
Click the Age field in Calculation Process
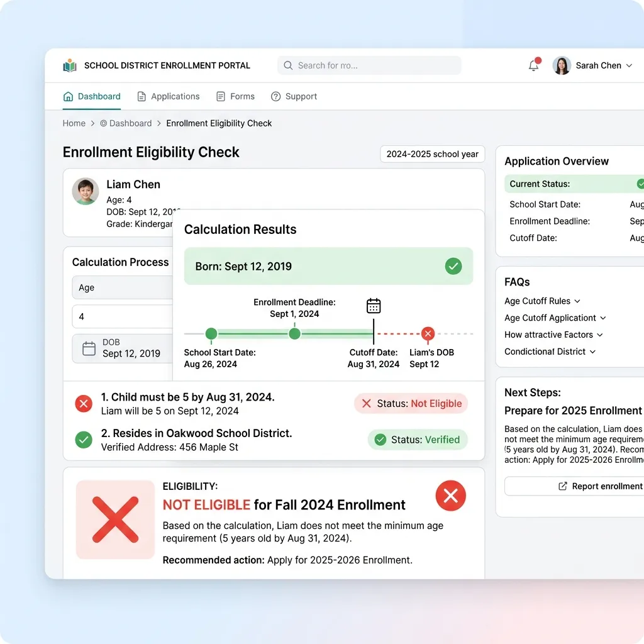click(x=123, y=287)
